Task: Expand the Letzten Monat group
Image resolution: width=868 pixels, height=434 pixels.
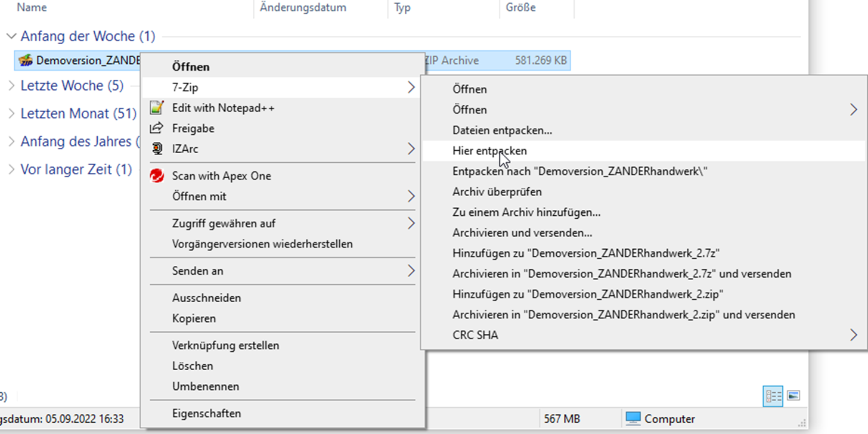Action: point(11,114)
